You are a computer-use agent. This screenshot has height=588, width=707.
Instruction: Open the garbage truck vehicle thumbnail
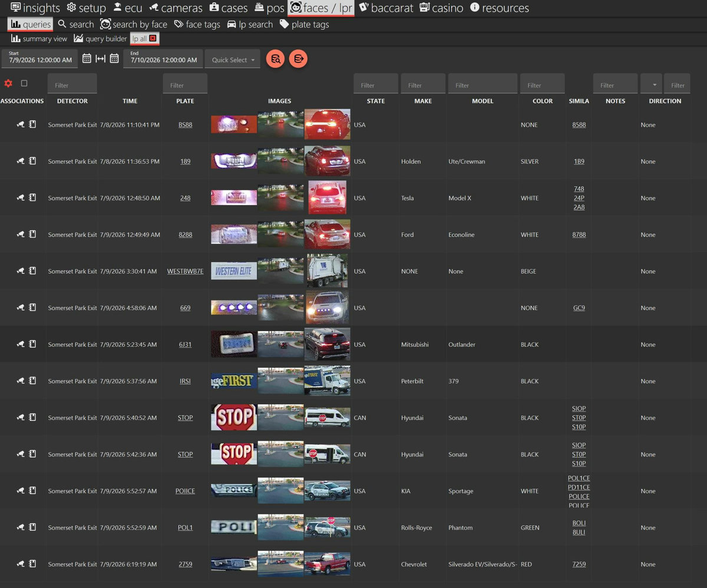(x=326, y=271)
